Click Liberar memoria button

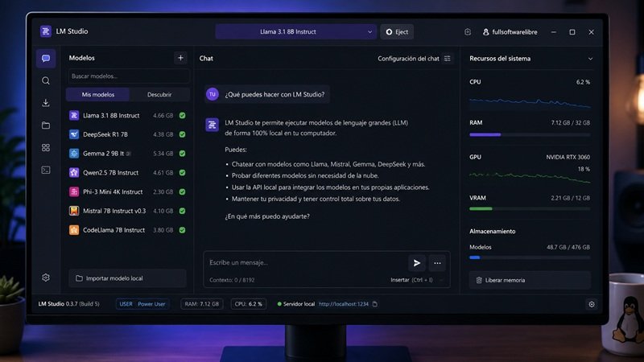click(x=530, y=280)
